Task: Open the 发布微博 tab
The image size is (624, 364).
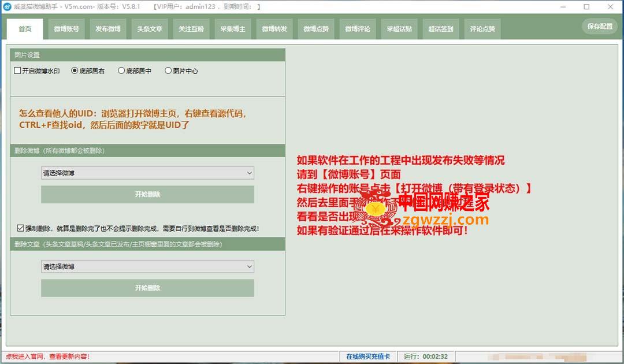Action: [x=108, y=29]
